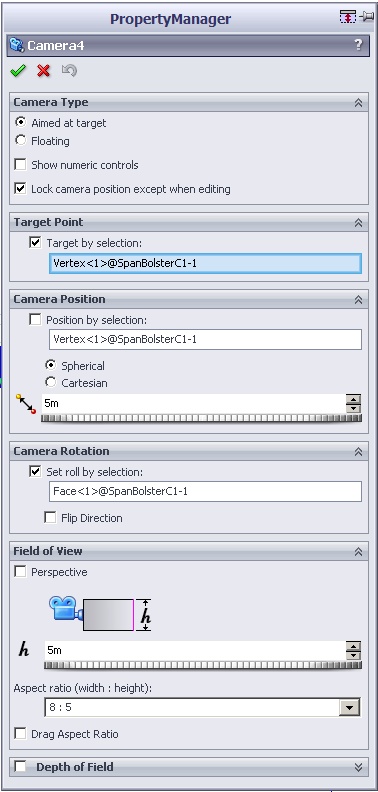
Task: Click the distance arrow icon beside 5m
Action: click(x=26, y=405)
